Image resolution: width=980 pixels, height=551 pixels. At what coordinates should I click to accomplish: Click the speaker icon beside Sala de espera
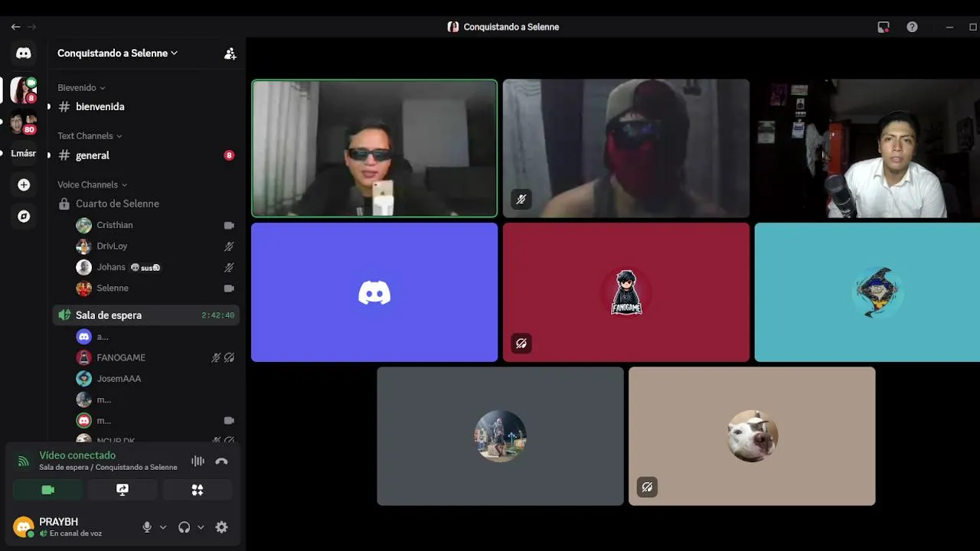pyautogui.click(x=64, y=315)
